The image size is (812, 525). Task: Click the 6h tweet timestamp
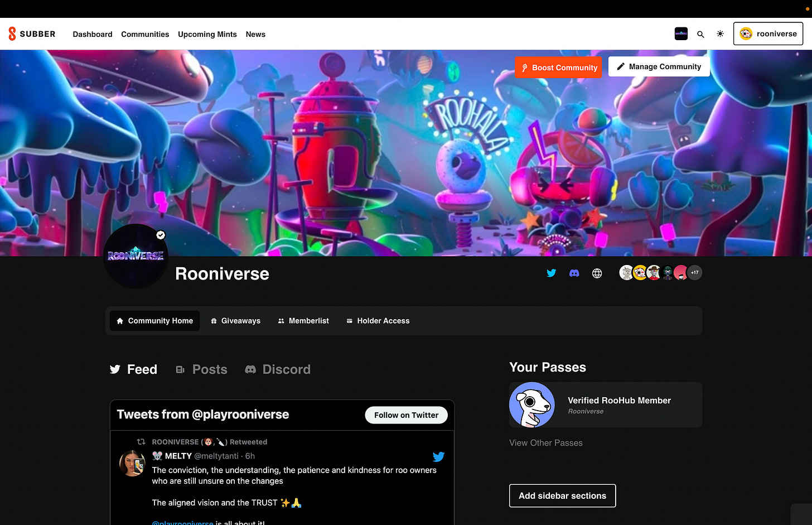click(x=250, y=456)
